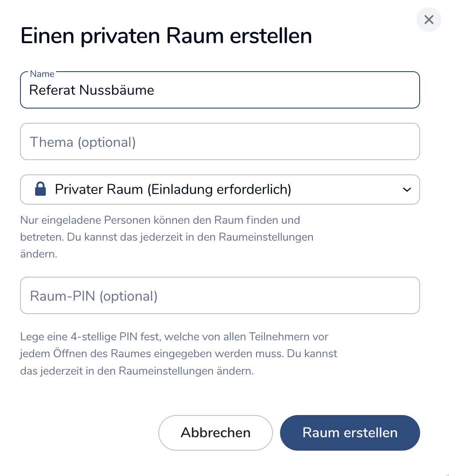Click the 'Raum-PIN' placeholder text
Screen dimensions: 449x476
point(62,296)
